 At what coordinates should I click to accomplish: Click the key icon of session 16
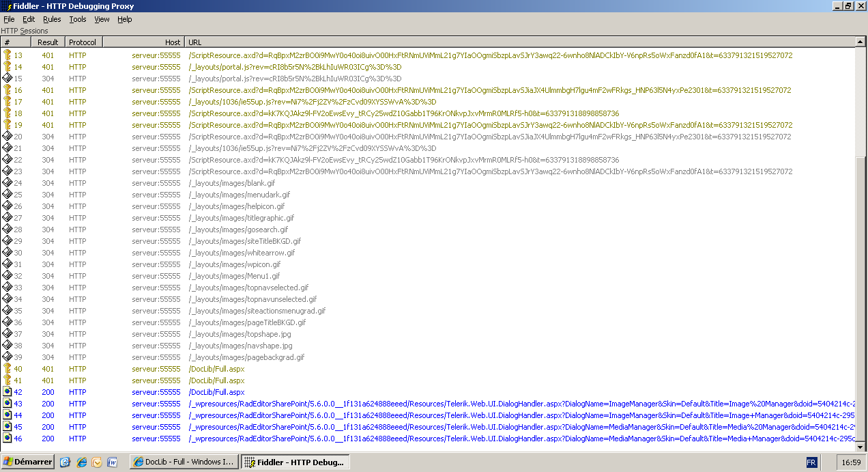(7, 90)
